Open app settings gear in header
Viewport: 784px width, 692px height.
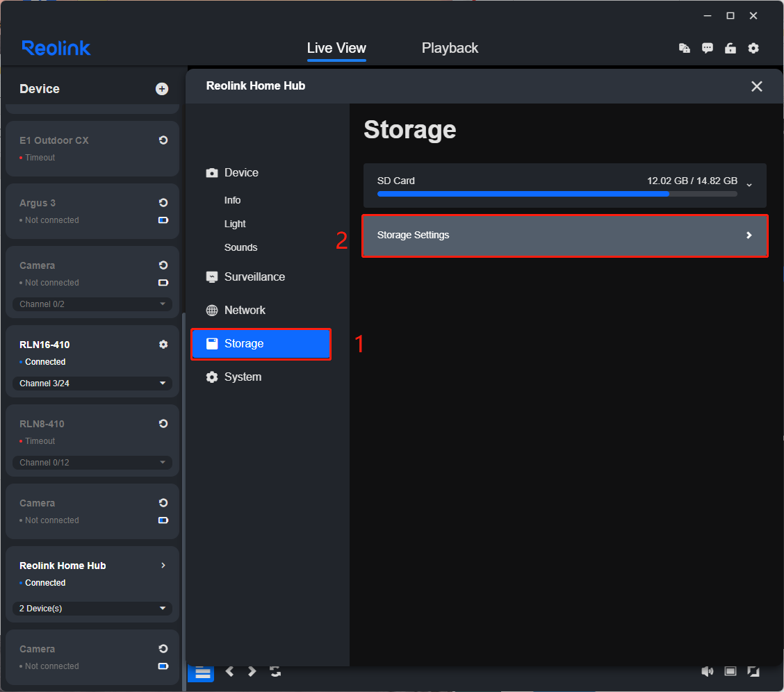point(753,48)
